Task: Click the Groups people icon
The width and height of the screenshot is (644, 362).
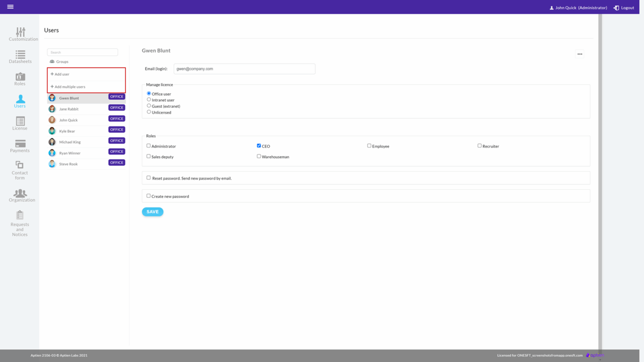Action: (x=52, y=62)
